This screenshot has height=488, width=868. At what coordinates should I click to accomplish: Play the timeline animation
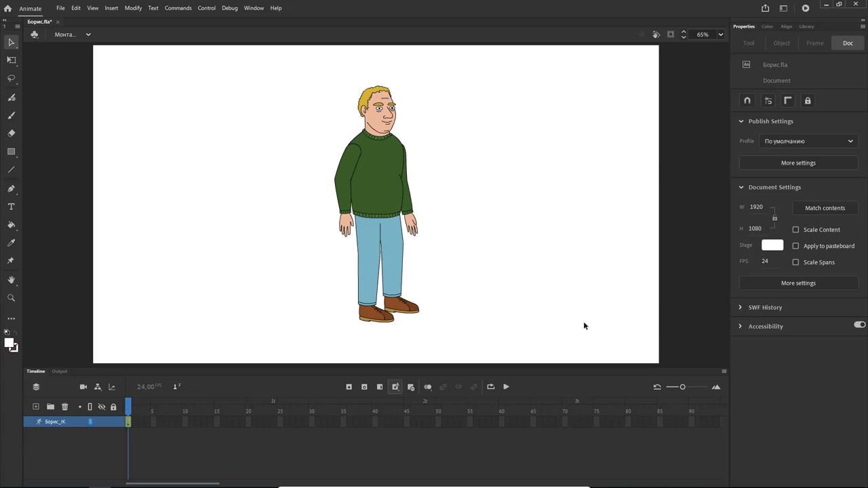point(506,387)
